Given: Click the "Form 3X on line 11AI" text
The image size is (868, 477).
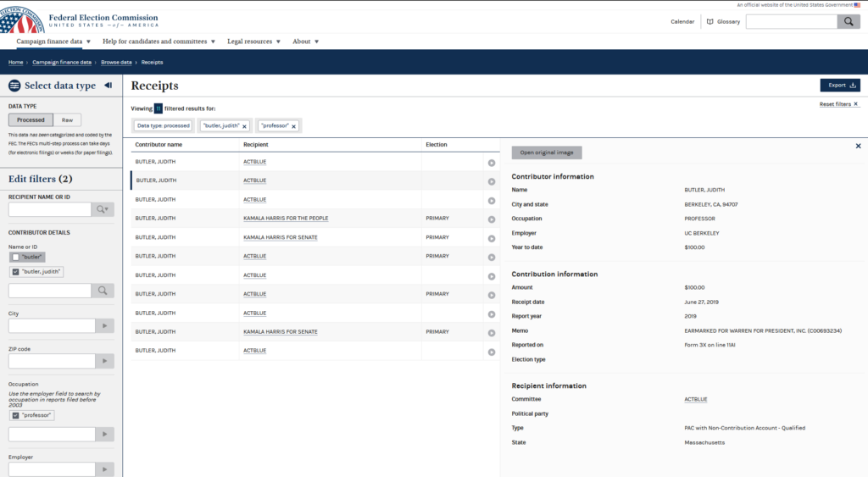Looking at the screenshot, I should pos(709,346).
